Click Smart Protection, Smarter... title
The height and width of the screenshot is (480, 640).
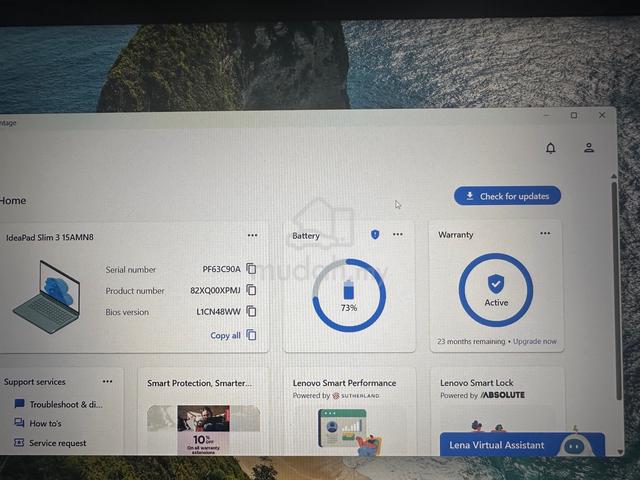(x=199, y=383)
